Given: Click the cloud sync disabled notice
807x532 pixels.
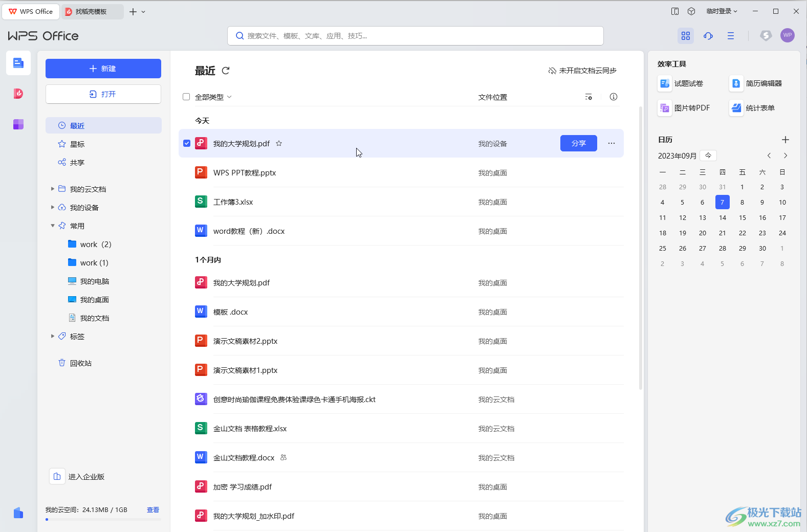Looking at the screenshot, I should pyautogui.click(x=582, y=71).
